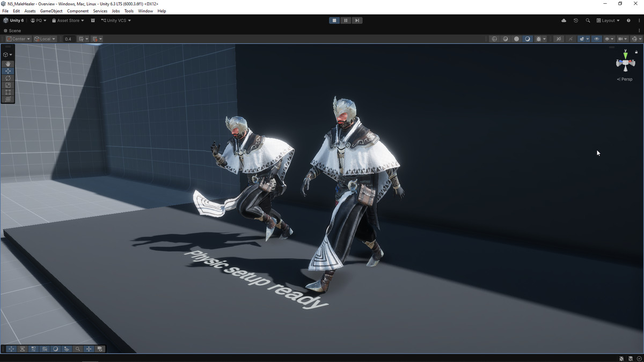This screenshot has height=362, width=644.
Task: Expand the Center pivot mode dropdown
Action: (x=18, y=39)
